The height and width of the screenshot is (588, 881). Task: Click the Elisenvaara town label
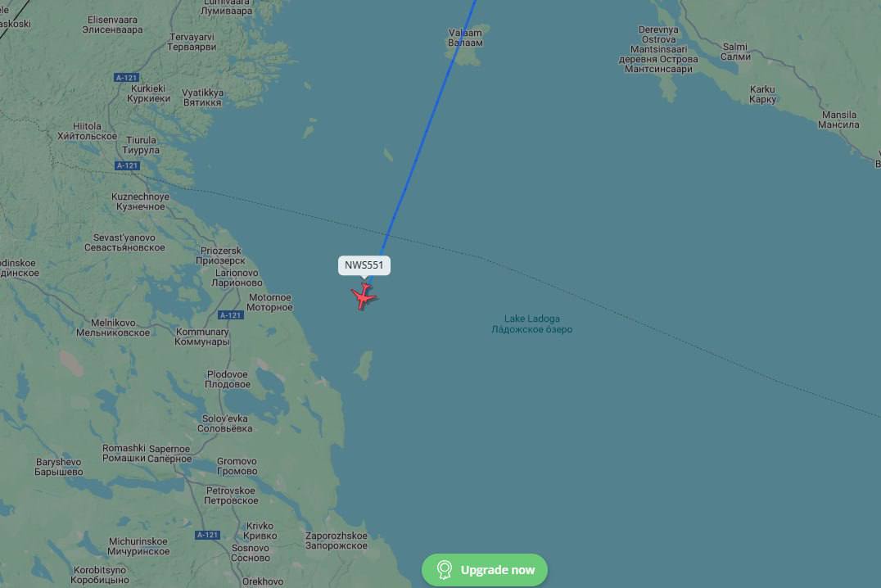tap(112, 25)
